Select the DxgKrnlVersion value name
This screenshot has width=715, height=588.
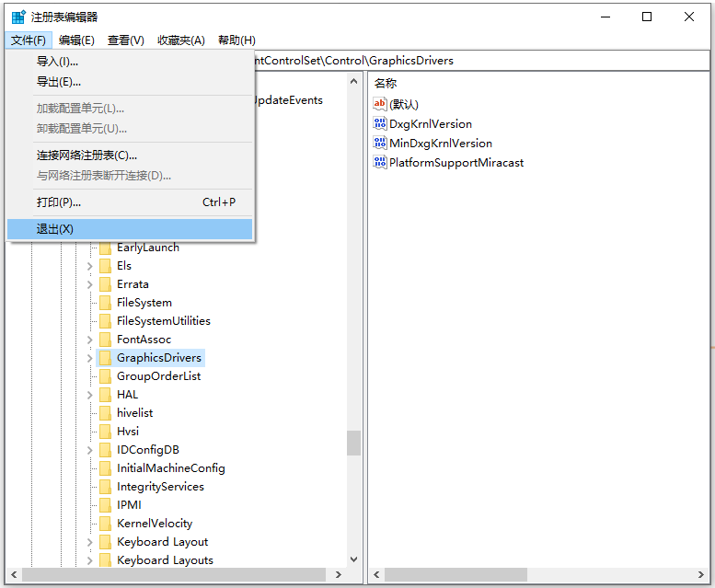tap(431, 124)
